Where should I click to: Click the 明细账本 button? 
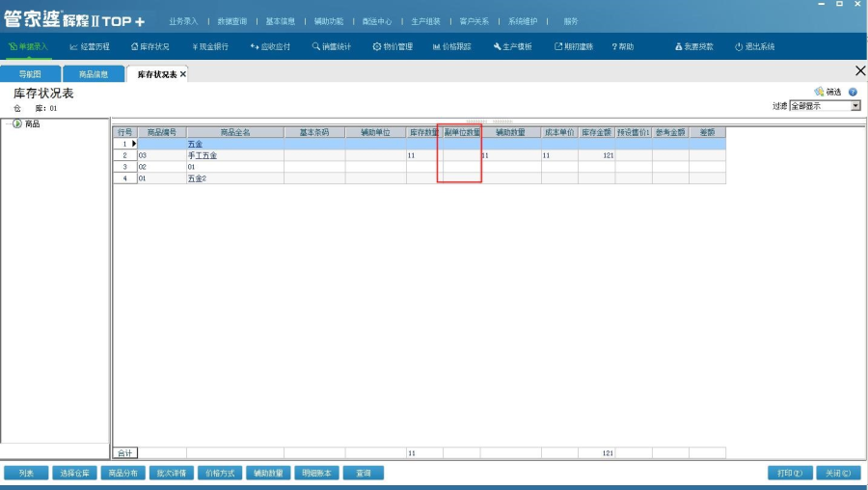pos(315,473)
